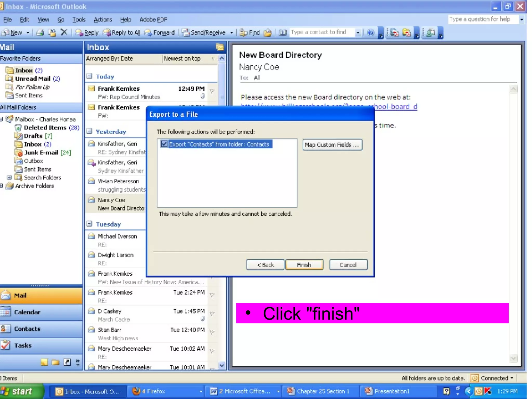
Task: Flag the D Caskey March Cadre message
Action: coord(212,314)
